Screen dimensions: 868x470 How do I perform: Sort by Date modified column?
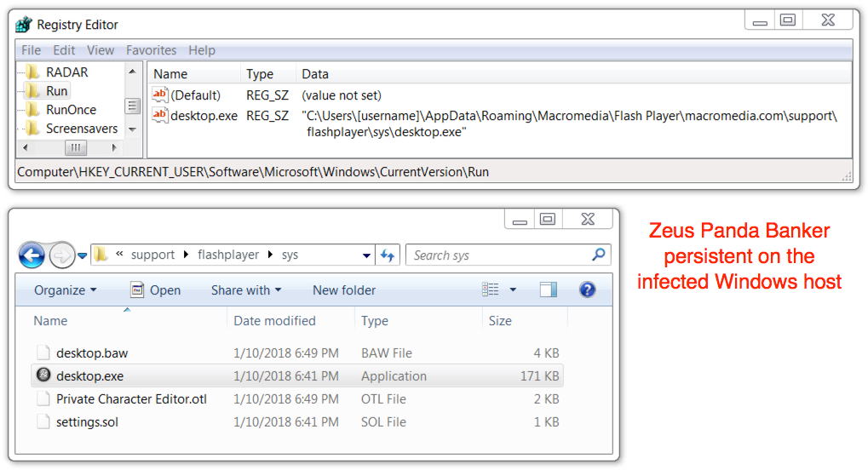(274, 321)
